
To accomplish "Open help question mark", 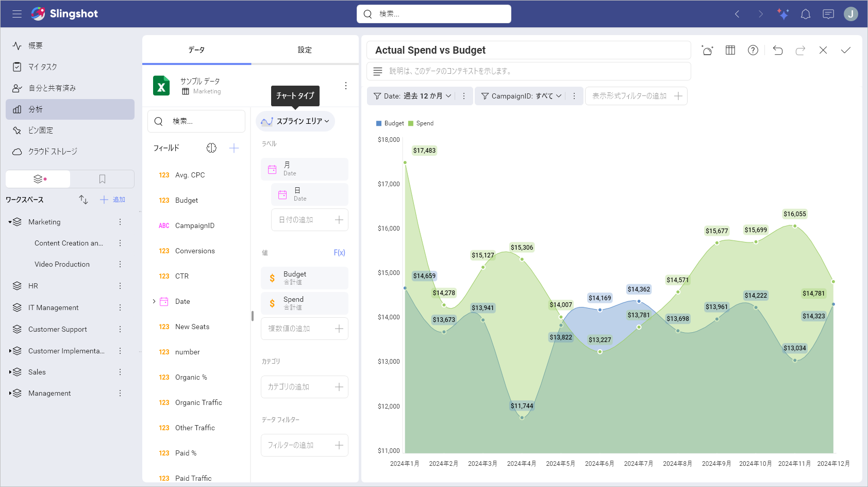I will pos(753,50).
